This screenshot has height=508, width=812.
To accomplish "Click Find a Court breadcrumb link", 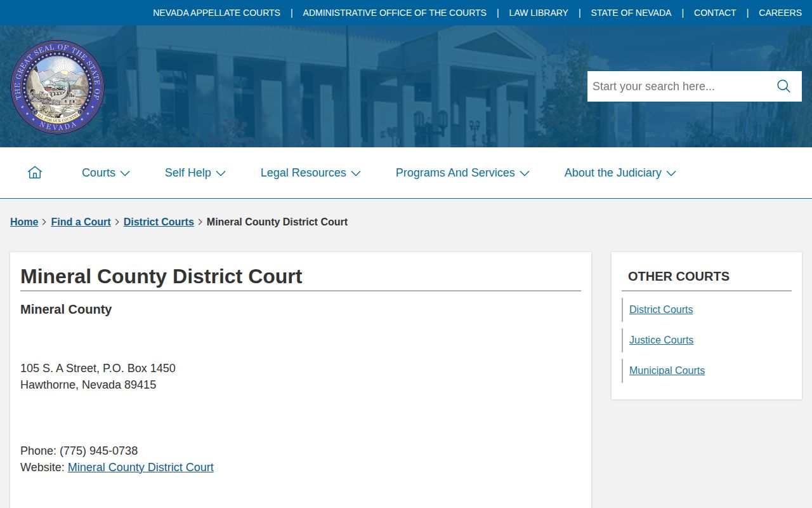I will [x=81, y=222].
